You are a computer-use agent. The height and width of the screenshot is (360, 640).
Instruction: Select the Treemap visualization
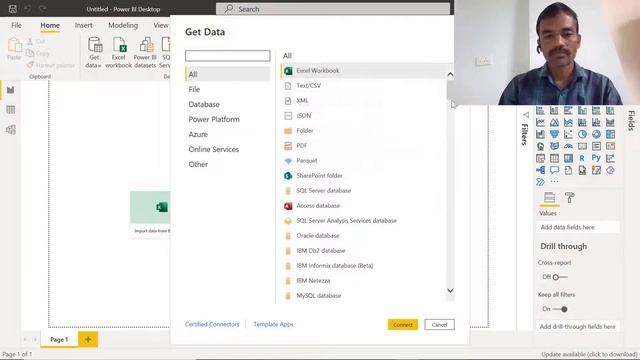pyautogui.click(x=610, y=134)
